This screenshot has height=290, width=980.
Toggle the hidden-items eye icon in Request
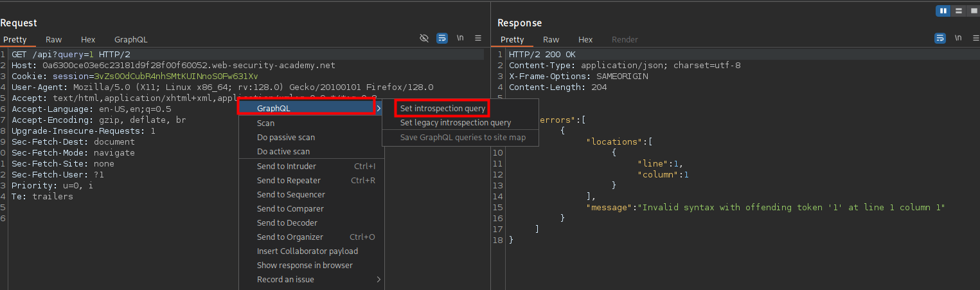pos(424,39)
